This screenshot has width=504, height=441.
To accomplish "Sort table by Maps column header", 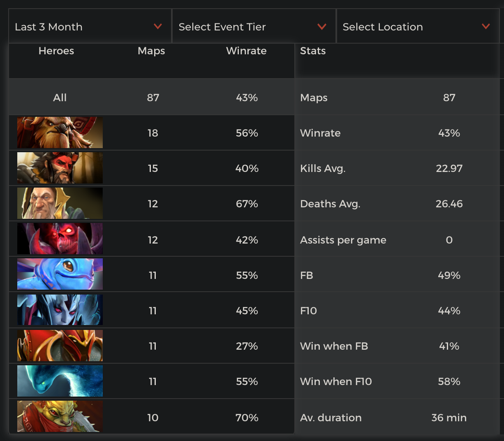I will tap(151, 51).
